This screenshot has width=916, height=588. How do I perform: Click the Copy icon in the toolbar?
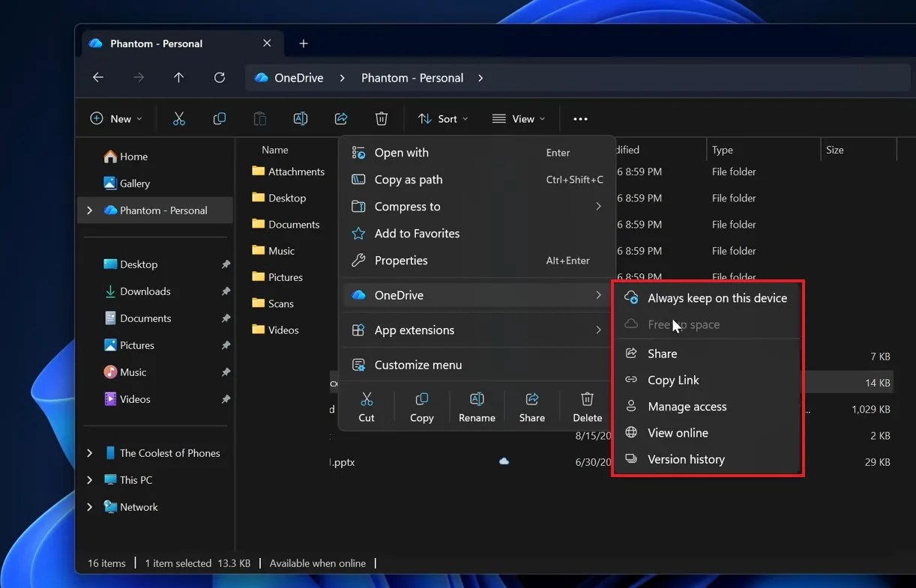219,118
